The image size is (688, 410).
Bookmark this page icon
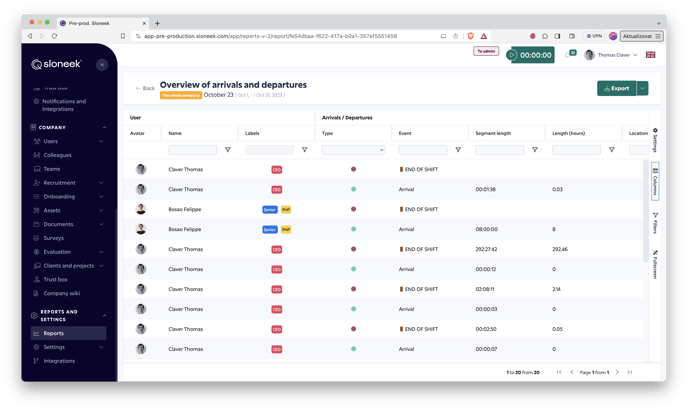coord(123,36)
